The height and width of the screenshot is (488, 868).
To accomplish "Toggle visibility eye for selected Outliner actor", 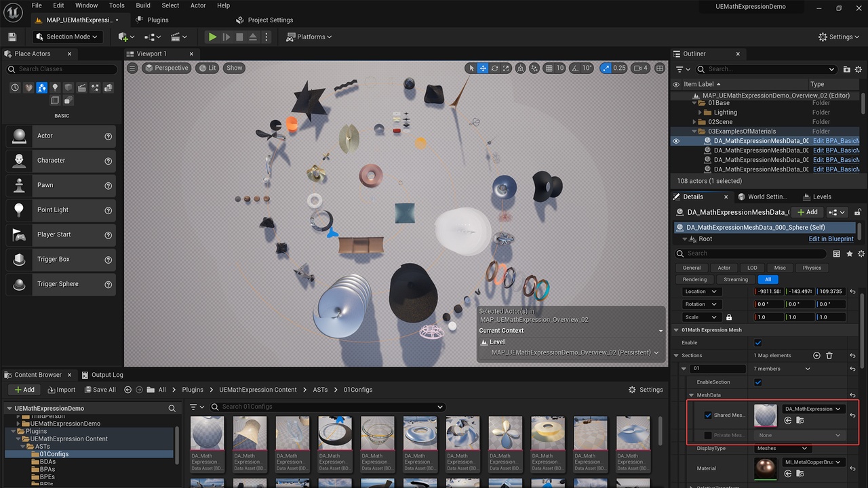I will coord(676,141).
